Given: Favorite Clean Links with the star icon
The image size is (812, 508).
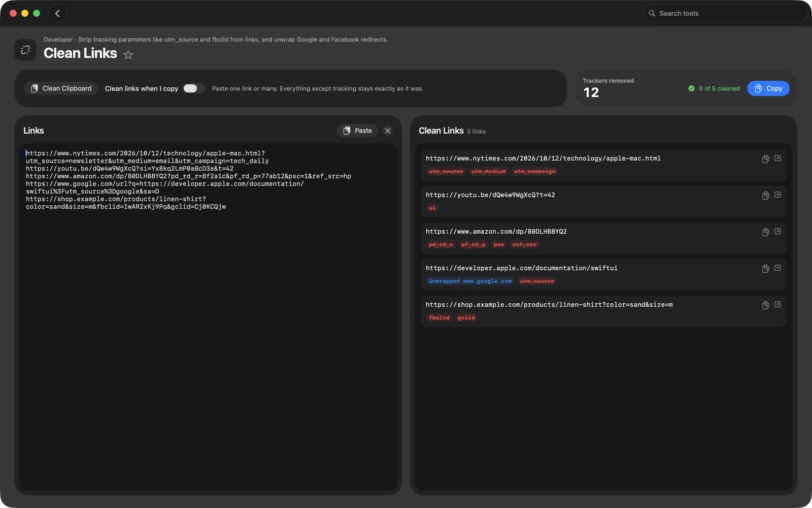Looking at the screenshot, I should (x=128, y=54).
